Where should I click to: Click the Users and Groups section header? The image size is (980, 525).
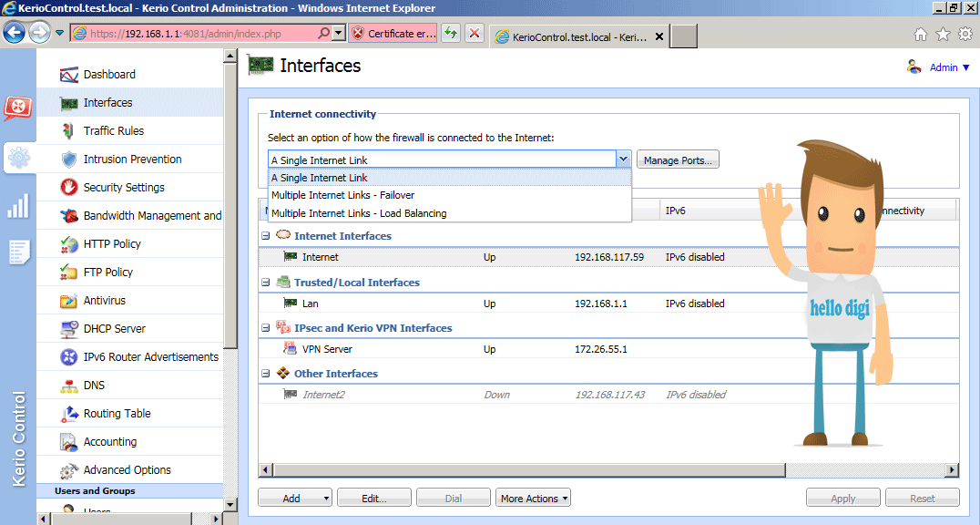pos(129,491)
